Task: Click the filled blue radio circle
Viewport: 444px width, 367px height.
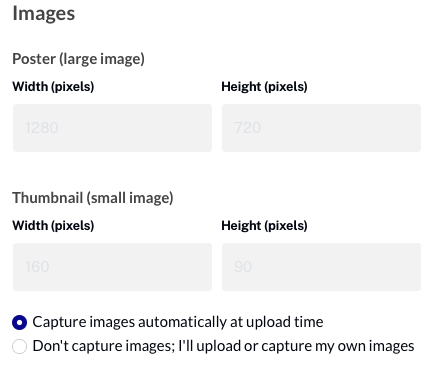Action: point(19,322)
